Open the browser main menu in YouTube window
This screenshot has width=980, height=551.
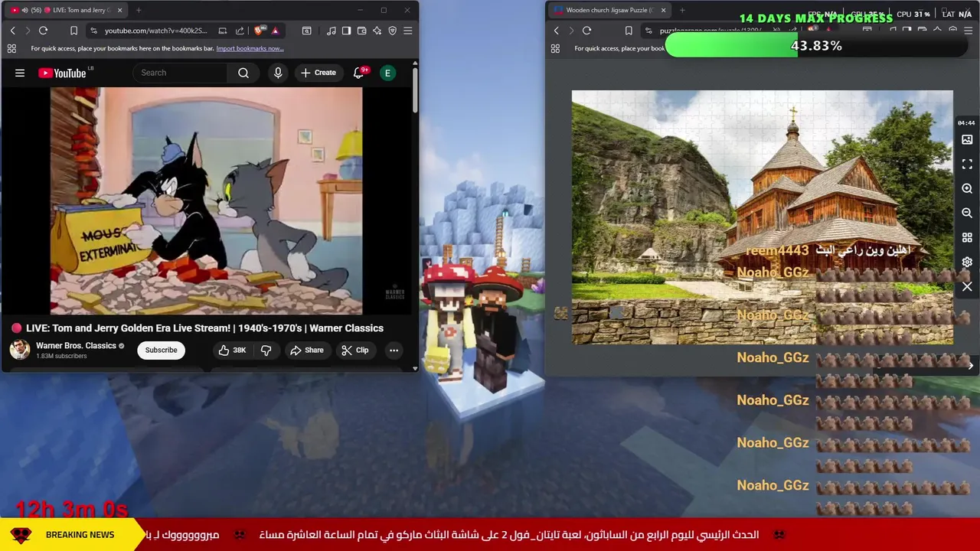(407, 31)
